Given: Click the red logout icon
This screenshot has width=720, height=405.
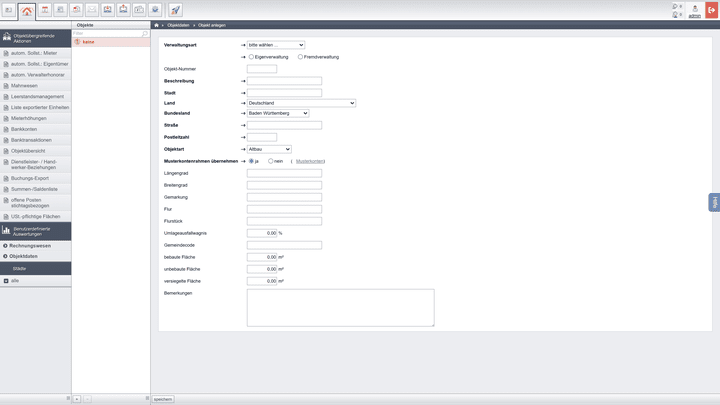Looking at the screenshot, I should click(711, 10).
